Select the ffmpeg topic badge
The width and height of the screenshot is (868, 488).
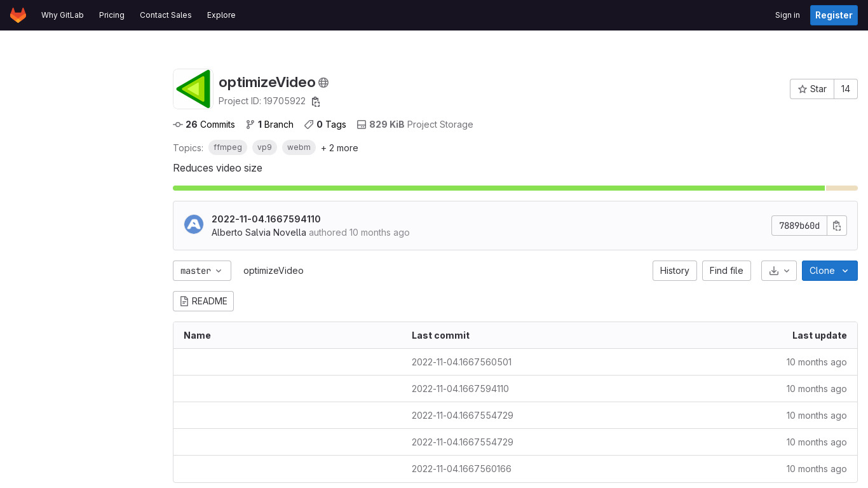pos(227,147)
